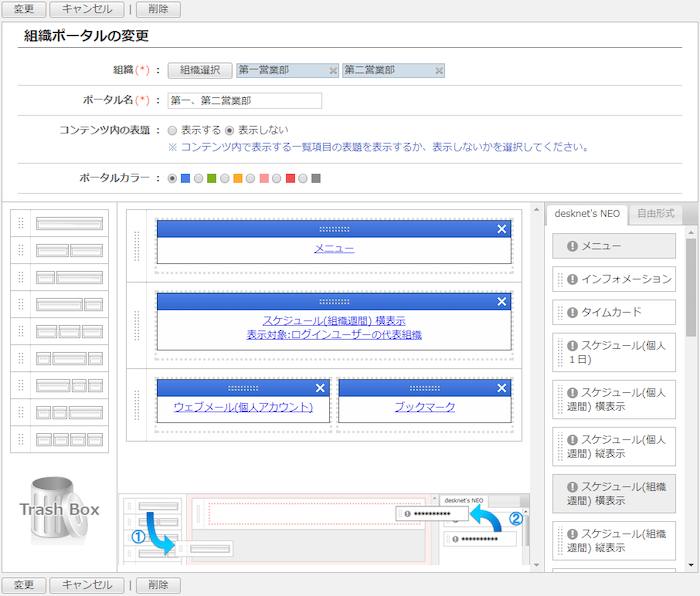Image resolution: width=700 pixels, height=596 pixels.
Task: Select the 表示しない radio option
Action: tap(229, 130)
